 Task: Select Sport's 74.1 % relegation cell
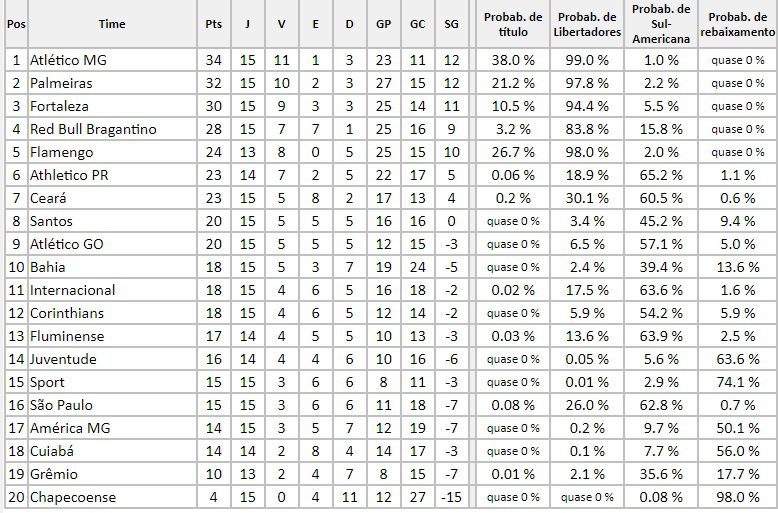tap(737, 382)
